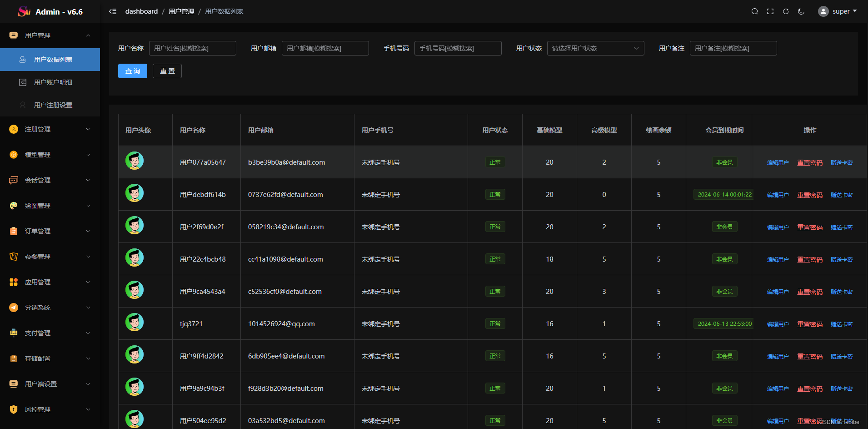
Task: Click the 用户端设置 sidebar icon
Action: point(14,384)
